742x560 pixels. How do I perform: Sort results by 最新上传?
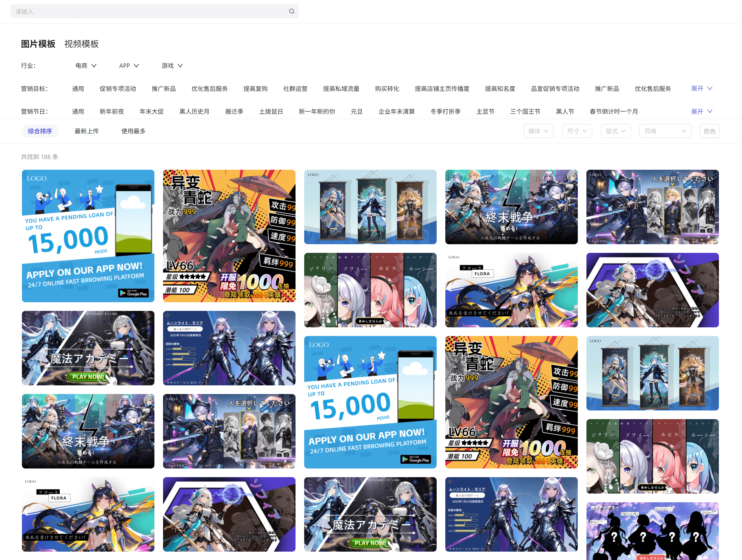[87, 131]
